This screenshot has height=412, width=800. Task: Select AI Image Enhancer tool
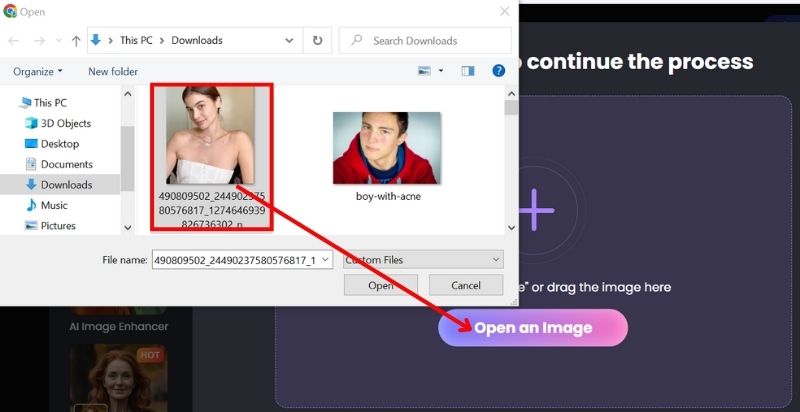[x=119, y=326]
